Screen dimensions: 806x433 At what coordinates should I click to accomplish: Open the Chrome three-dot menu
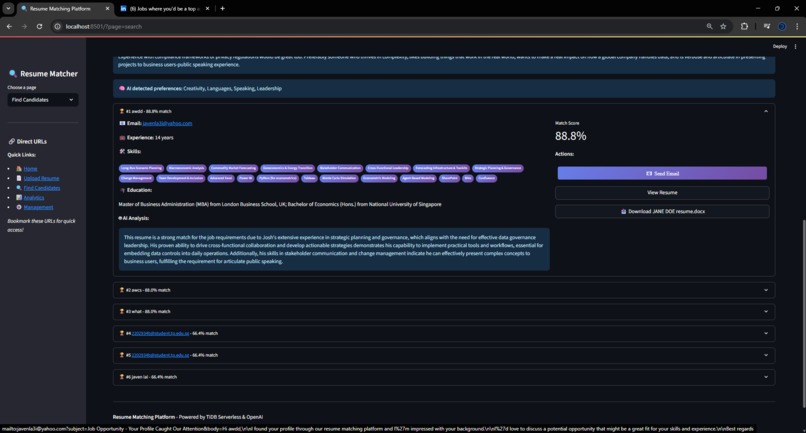point(797,26)
